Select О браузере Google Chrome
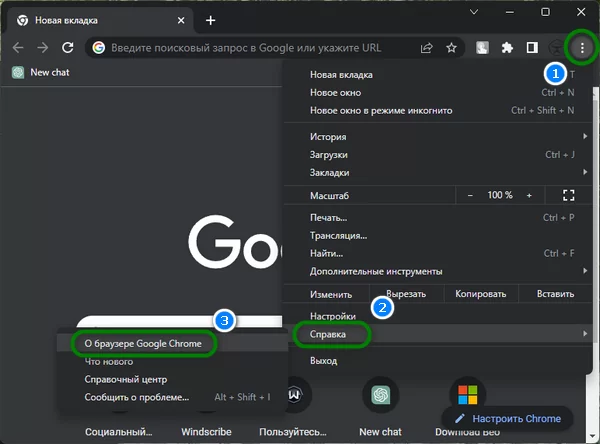Image resolution: width=600 pixels, height=444 pixels. pos(143,343)
